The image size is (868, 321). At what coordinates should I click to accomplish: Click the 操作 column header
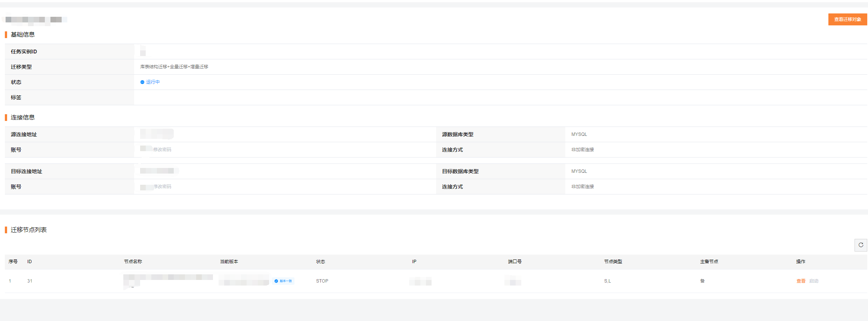point(801,262)
